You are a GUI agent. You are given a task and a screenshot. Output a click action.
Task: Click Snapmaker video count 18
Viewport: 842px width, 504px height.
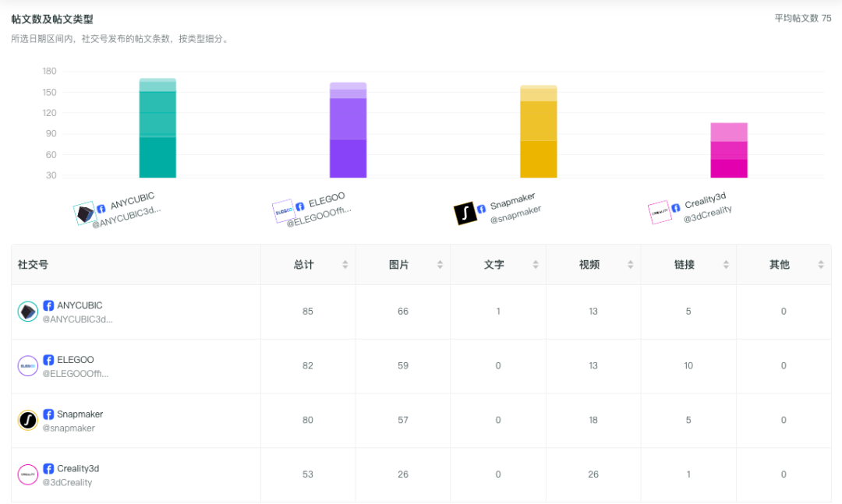tap(593, 421)
